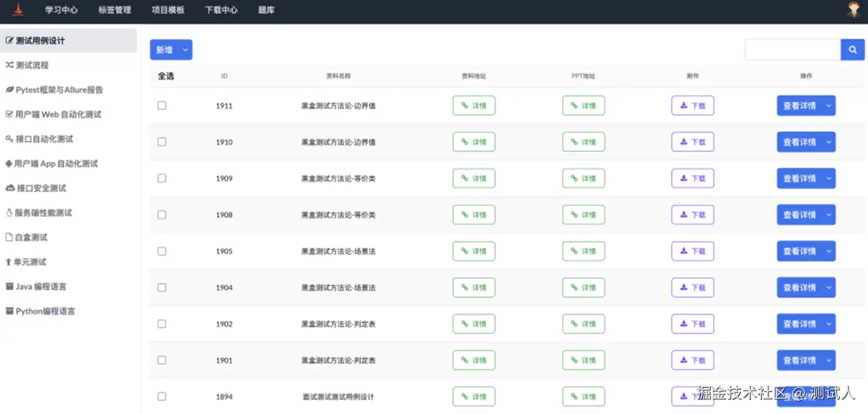Viewport: 868px width, 414px height.
Task: Download the attachment for row 1902
Action: click(x=693, y=324)
